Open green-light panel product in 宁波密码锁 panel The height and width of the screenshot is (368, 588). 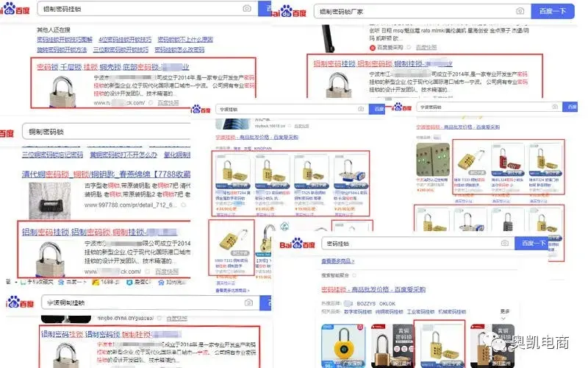point(433,160)
